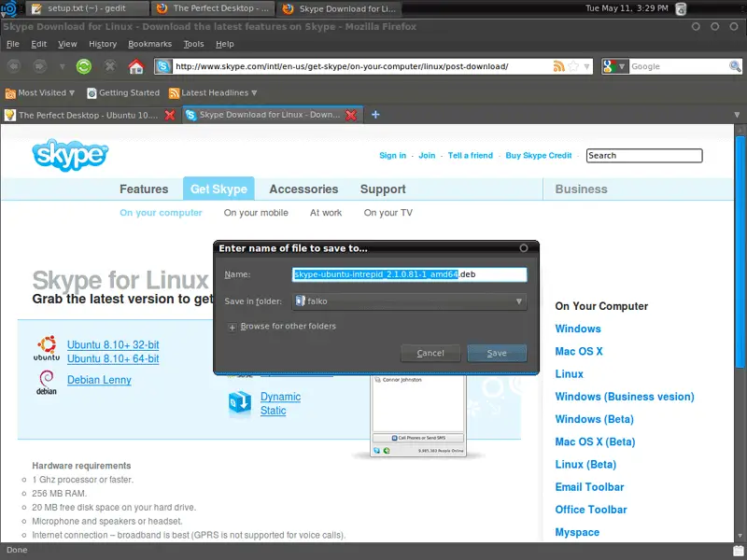
Task: Open the Getting Started bookmark
Action: tap(123, 92)
